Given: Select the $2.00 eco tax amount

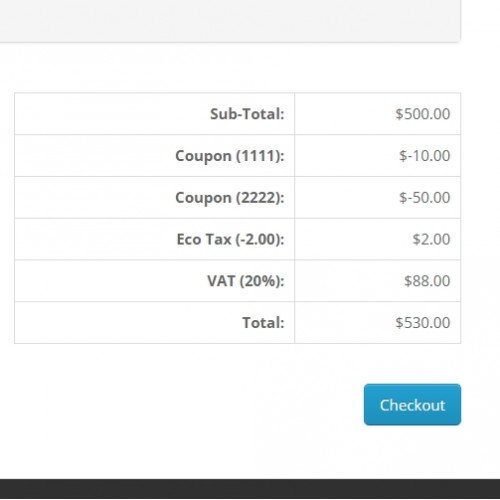Looking at the screenshot, I should pyautogui.click(x=431, y=239).
